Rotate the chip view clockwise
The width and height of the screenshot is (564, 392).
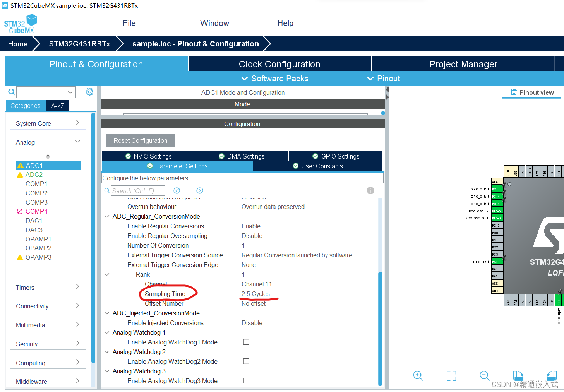[518, 375]
